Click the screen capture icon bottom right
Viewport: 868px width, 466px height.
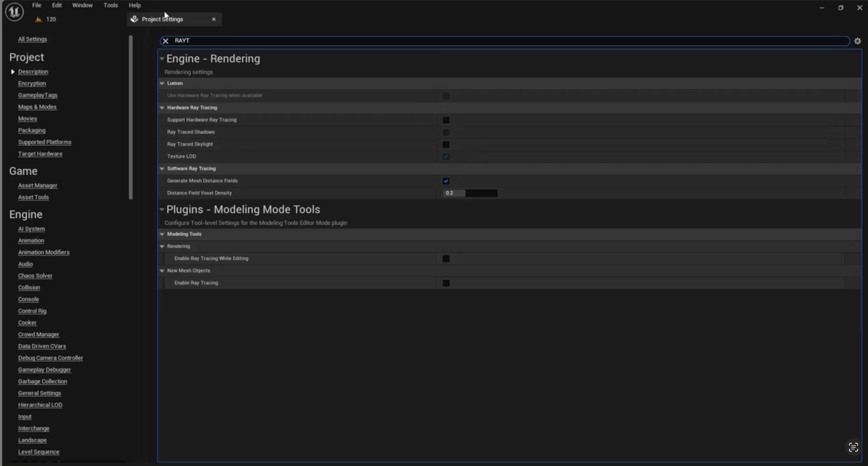click(853, 447)
